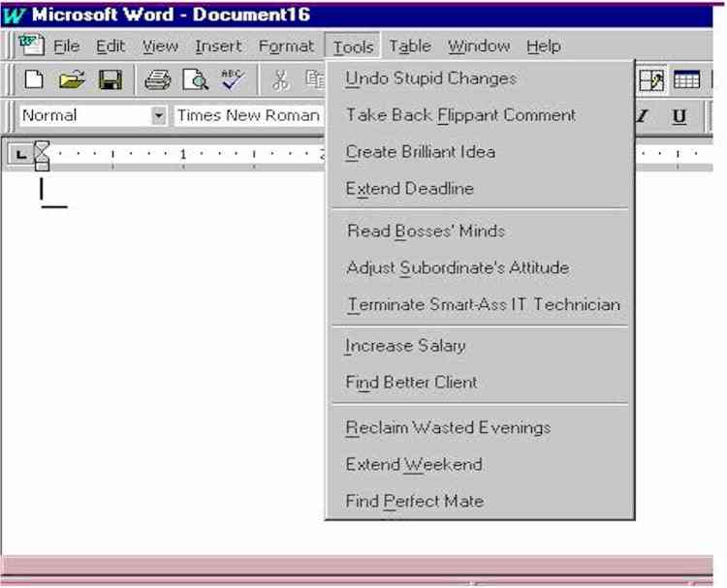
Task: Choose Adjust Subordinate's Attitude
Action: 480,267
